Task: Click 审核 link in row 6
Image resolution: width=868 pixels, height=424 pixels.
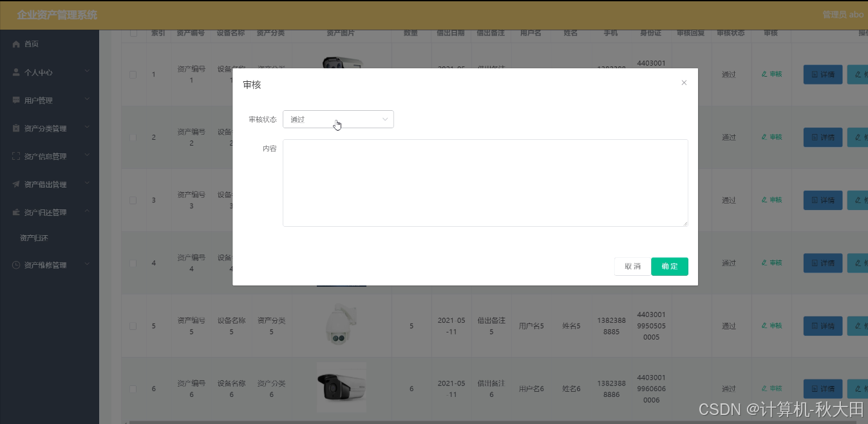Action: [x=771, y=389]
